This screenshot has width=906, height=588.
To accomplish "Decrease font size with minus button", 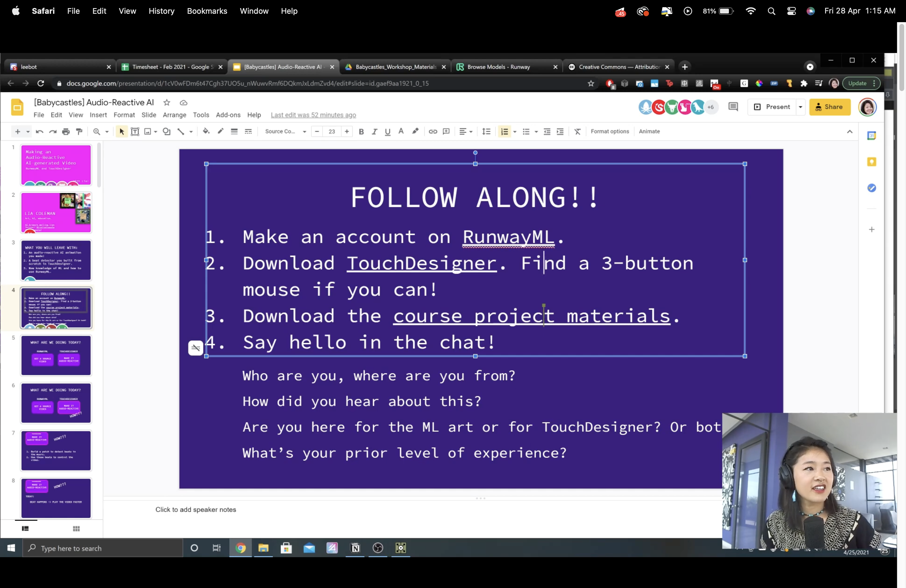I will click(317, 132).
